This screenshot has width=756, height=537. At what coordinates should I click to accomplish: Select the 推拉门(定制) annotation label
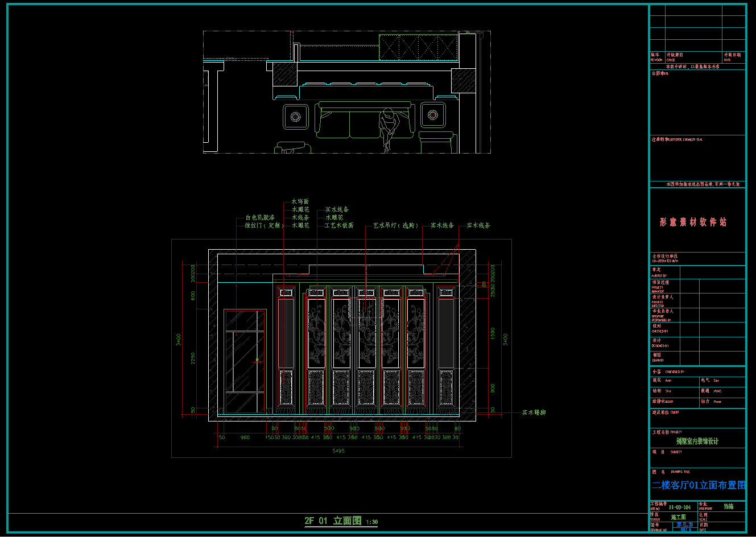pyautogui.click(x=263, y=225)
